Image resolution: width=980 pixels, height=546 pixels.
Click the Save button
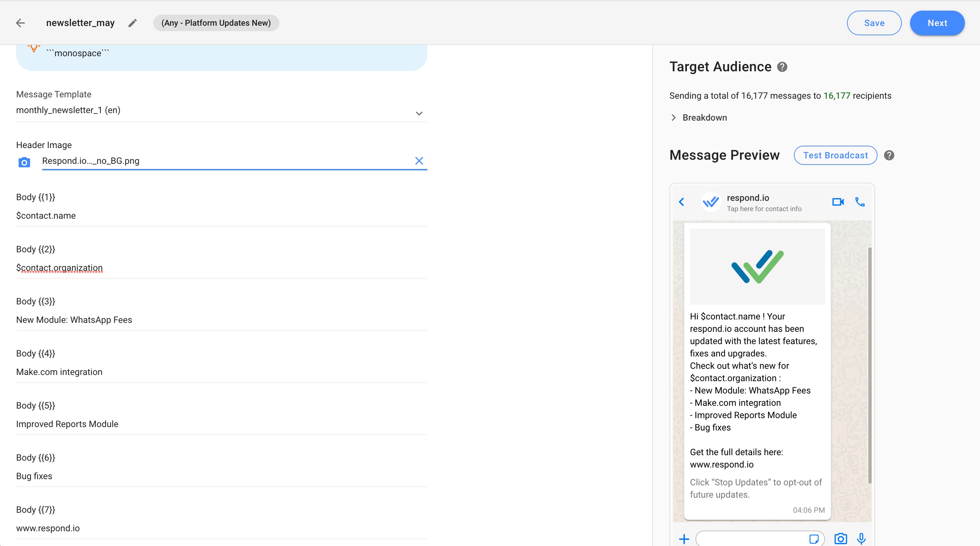pos(875,23)
